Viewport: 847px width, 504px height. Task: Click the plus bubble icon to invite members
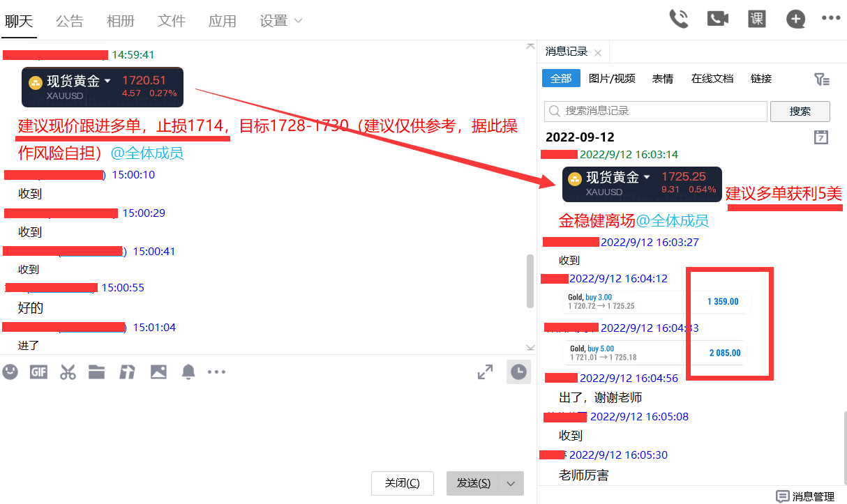point(795,19)
